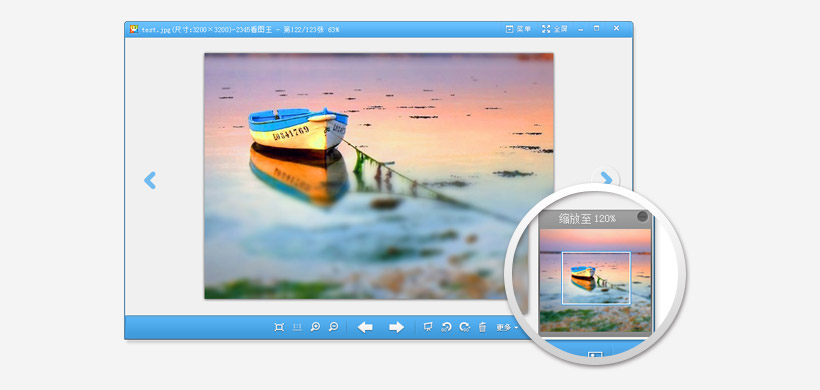Screen dimensions: 820x390
Task: Go to next image with toolbar right arrow
Action: [x=396, y=327]
